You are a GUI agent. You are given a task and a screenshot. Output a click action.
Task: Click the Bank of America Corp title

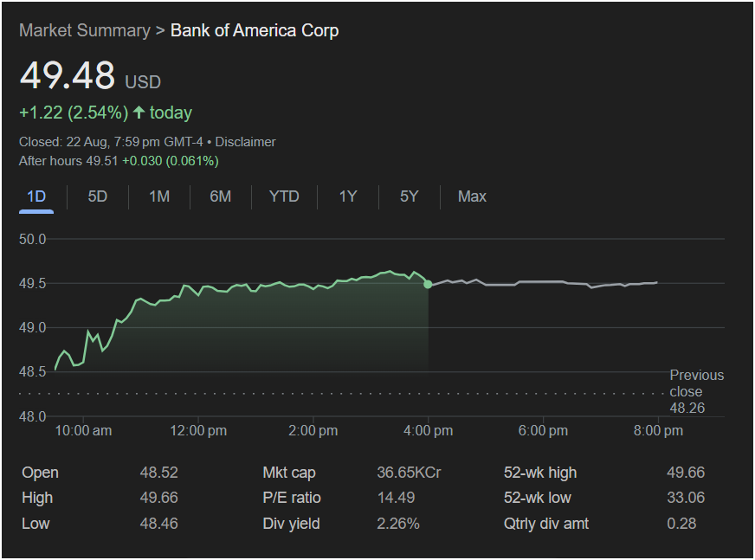255,30
